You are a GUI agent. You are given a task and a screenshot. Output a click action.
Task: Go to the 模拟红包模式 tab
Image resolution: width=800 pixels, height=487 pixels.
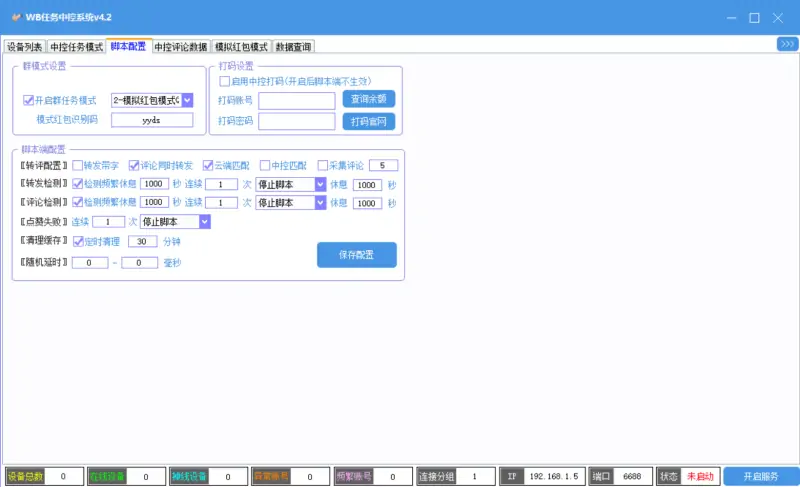[x=242, y=47]
